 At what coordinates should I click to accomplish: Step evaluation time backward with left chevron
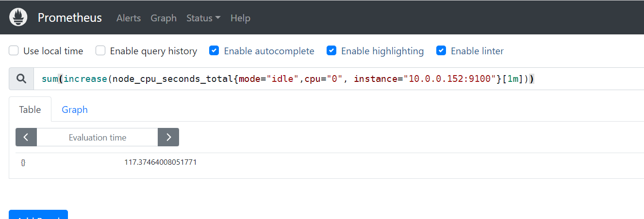[26, 137]
